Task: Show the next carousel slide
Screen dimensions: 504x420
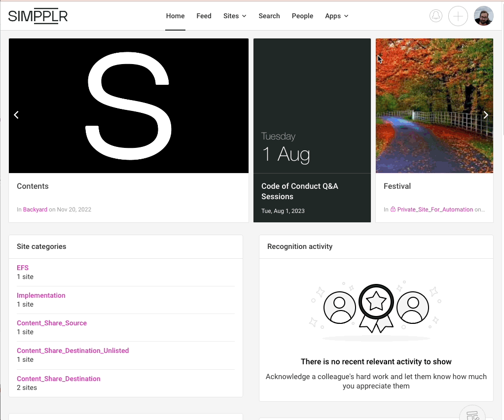Action: (x=486, y=115)
